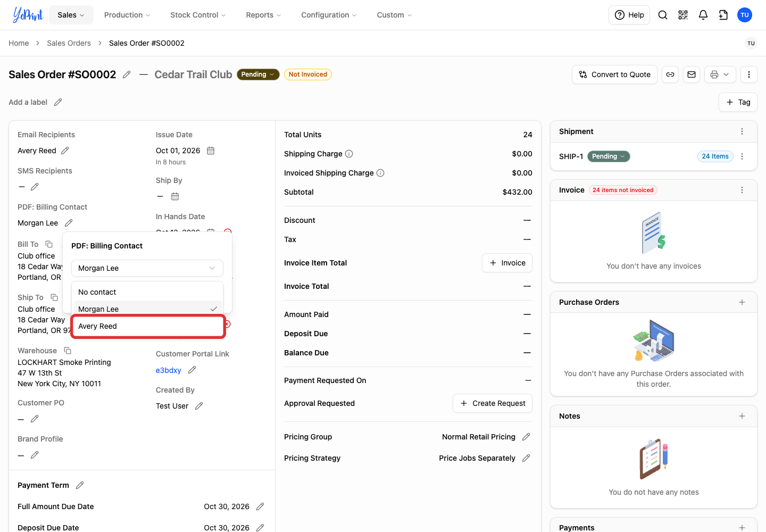This screenshot has height=532, width=766.
Task: Send order by email envelope icon
Action: [692, 74]
